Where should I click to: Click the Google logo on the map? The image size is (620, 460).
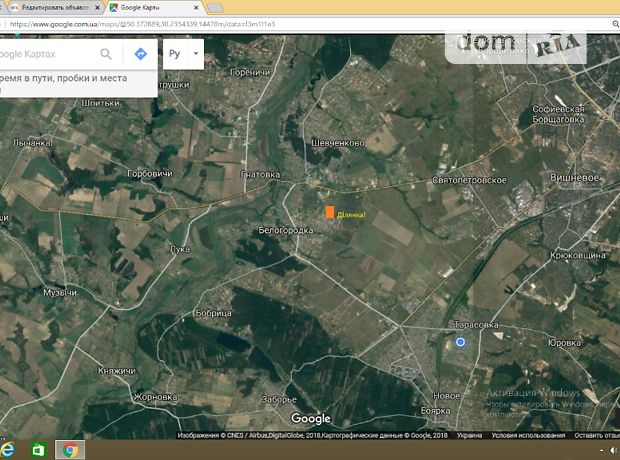311,418
